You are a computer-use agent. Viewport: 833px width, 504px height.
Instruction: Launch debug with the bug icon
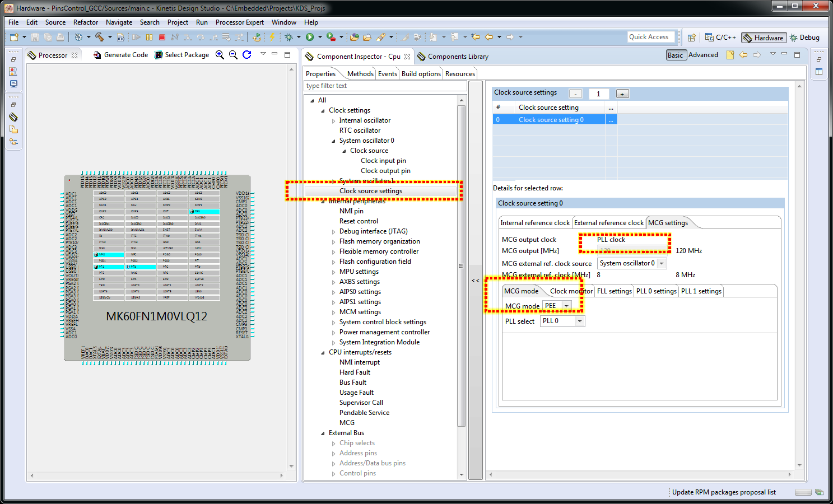click(289, 38)
